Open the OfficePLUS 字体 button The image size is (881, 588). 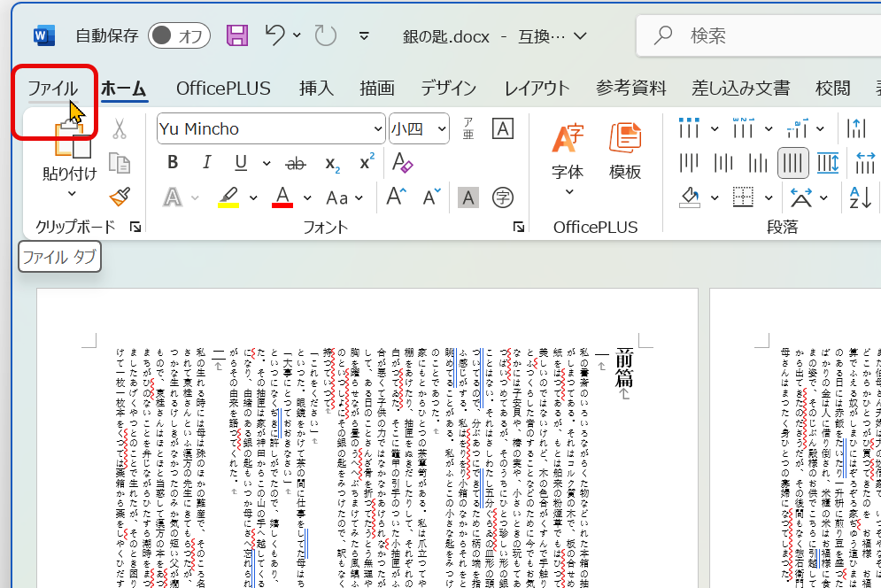click(568, 159)
